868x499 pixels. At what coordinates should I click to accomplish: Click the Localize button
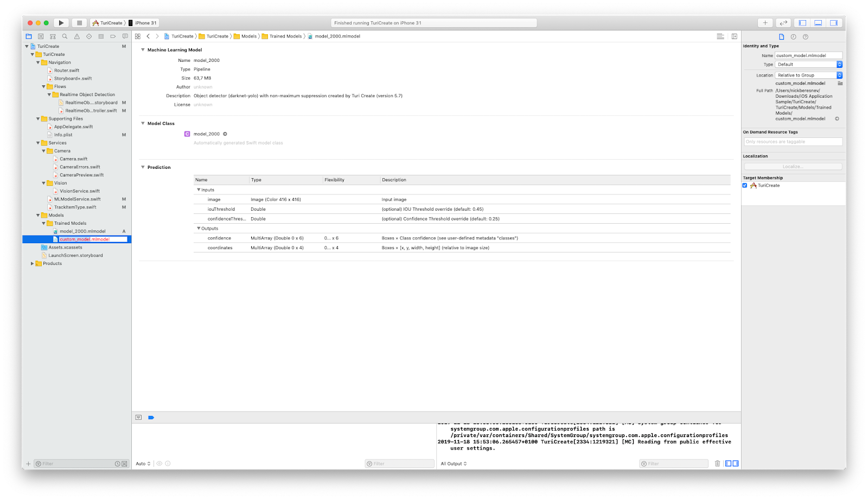[793, 167]
